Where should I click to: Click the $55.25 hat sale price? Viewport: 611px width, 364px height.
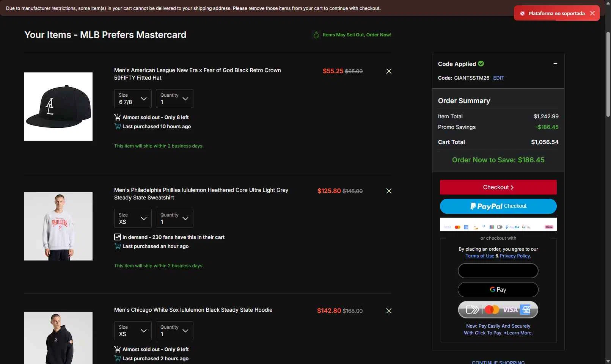click(x=333, y=71)
